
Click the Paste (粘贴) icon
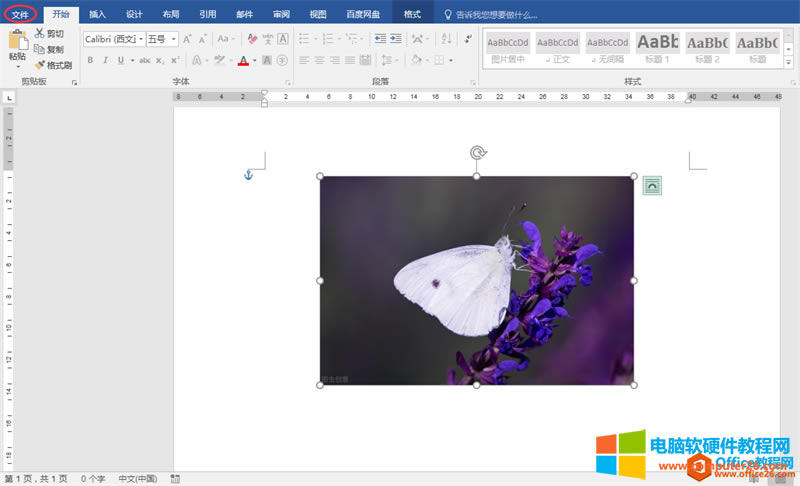coord(17,42)
